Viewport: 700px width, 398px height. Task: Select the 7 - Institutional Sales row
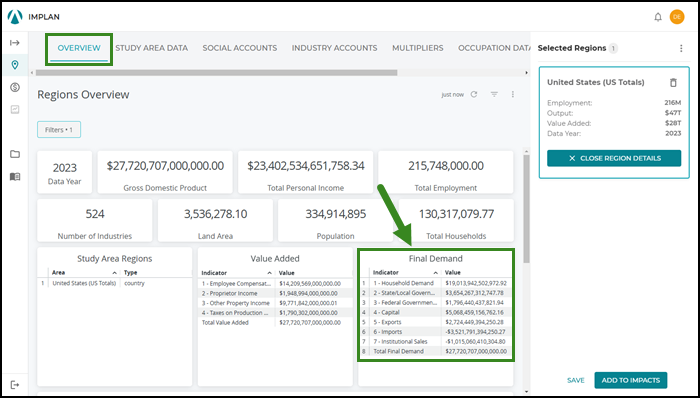(x=436, y=342)
